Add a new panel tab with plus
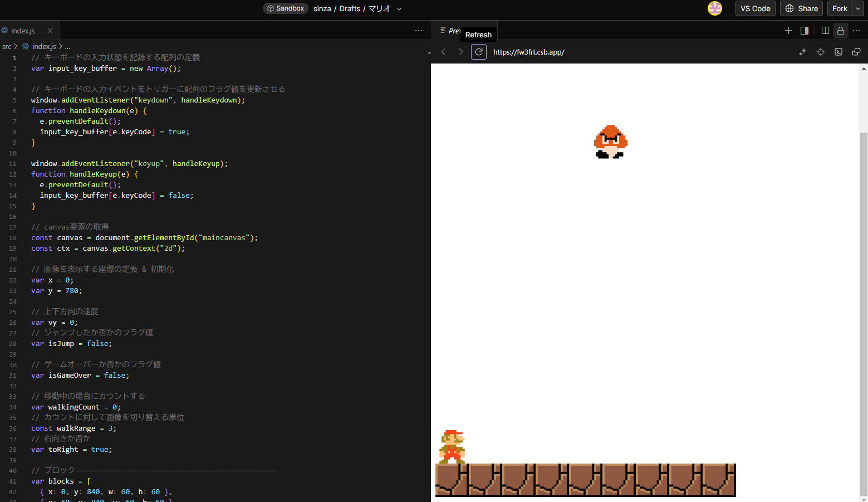Viewport: 868px width, 502px height. pyautogui.click(x=788, y=31)
